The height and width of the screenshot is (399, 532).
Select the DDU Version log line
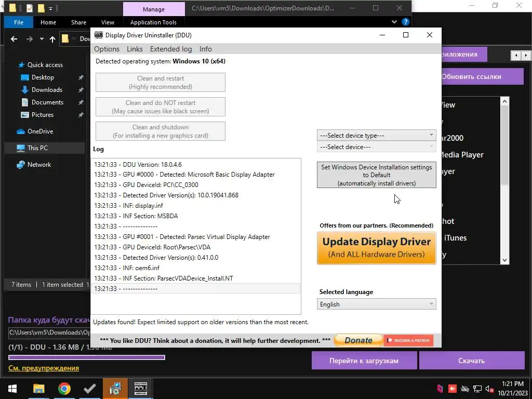[196, 165]
